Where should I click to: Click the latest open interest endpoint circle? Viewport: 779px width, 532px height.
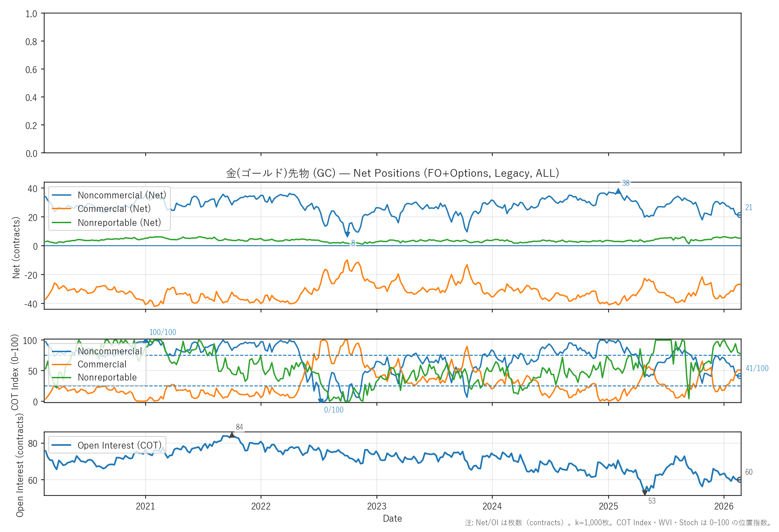(740, 480)
